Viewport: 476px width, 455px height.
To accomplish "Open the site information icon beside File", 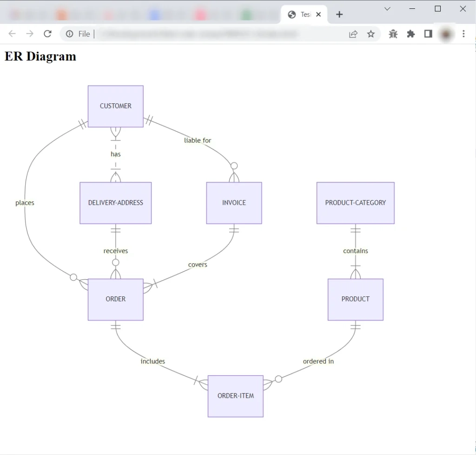I will (x=70, y=33).
